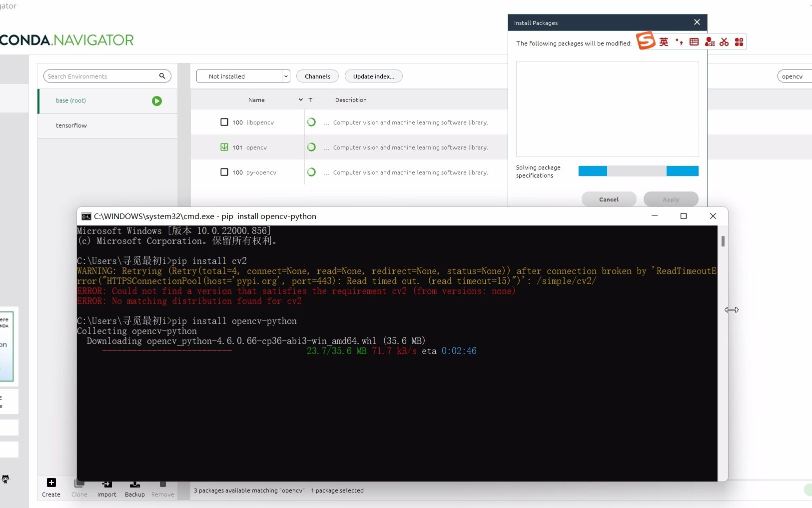Toggle Sogou English input mode 英

(664, 42)
